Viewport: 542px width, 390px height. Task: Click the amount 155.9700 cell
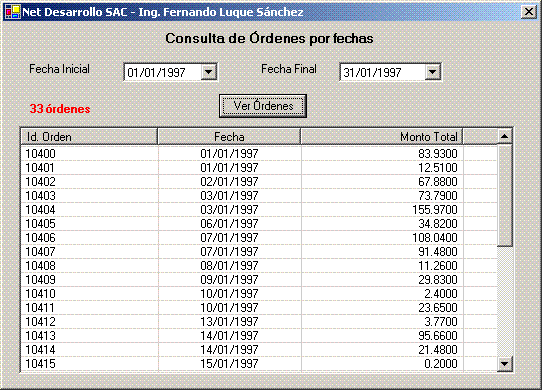pyautogui.click(x=382, y=210)
